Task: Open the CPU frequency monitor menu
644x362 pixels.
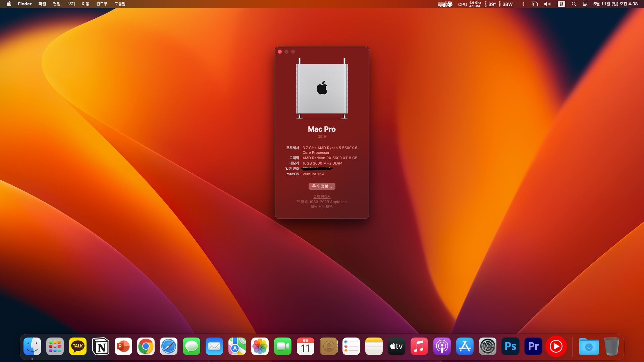Action: pyautogui.click(x=469, y=4)
